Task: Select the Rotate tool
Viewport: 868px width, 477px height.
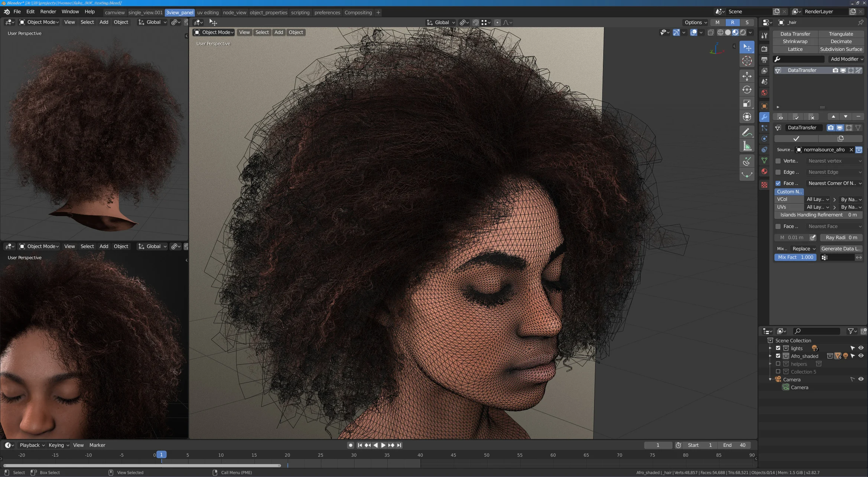Action: tap(747, 90)
